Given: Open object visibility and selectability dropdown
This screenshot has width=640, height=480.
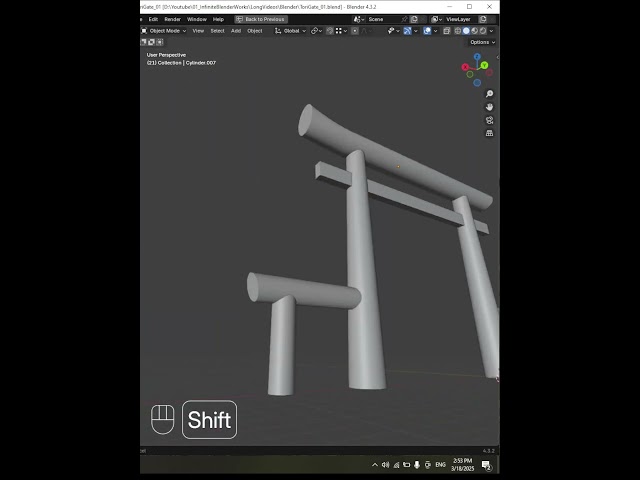Looking at the screenshot, I should [393, 31].
